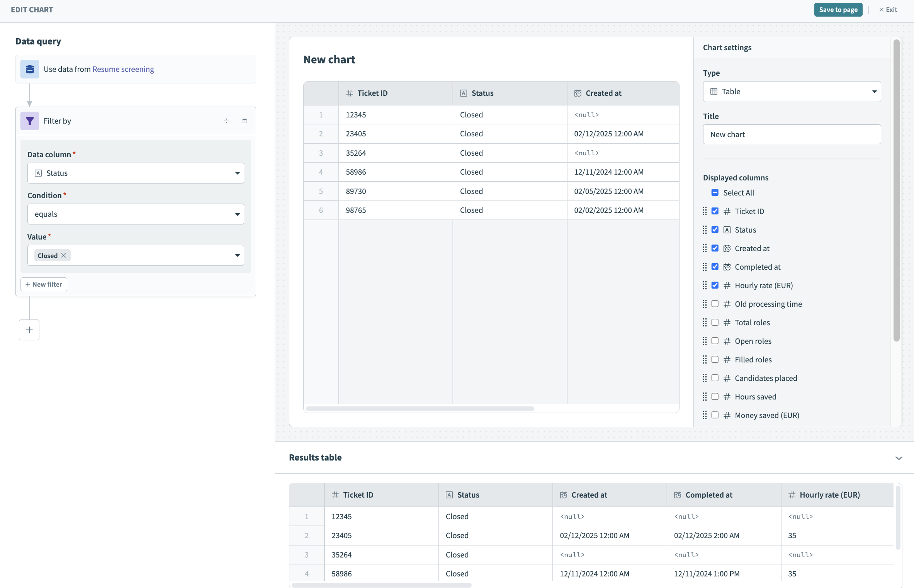The width and height of the screenshot is (914, 588).
Task: Click the chart table horizontal scrollbar
Action: (420, 409)
